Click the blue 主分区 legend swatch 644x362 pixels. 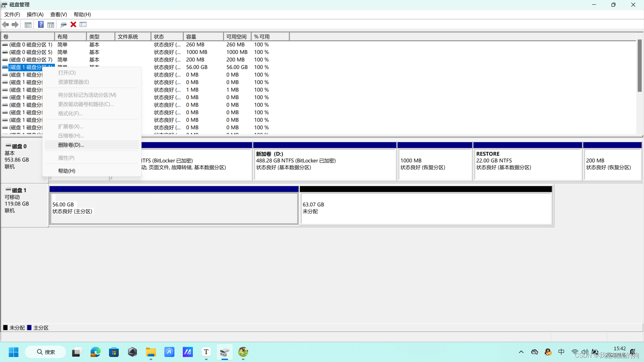pos(29,327)
